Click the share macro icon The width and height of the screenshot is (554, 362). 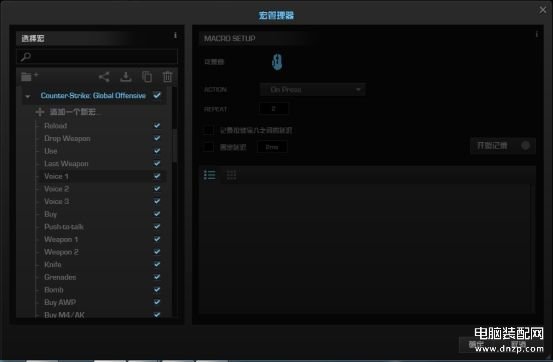(x=104, y=77)
